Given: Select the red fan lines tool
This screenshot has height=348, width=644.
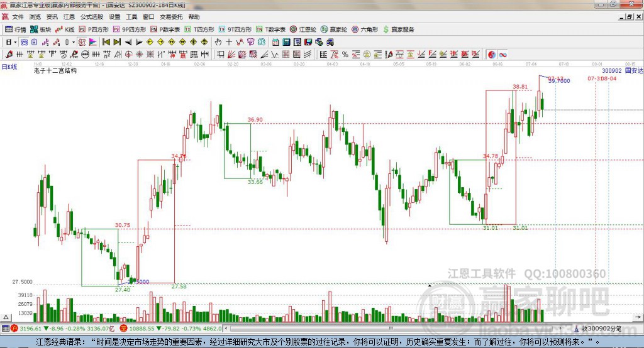Looking at the screenshot, I should 231,55.
